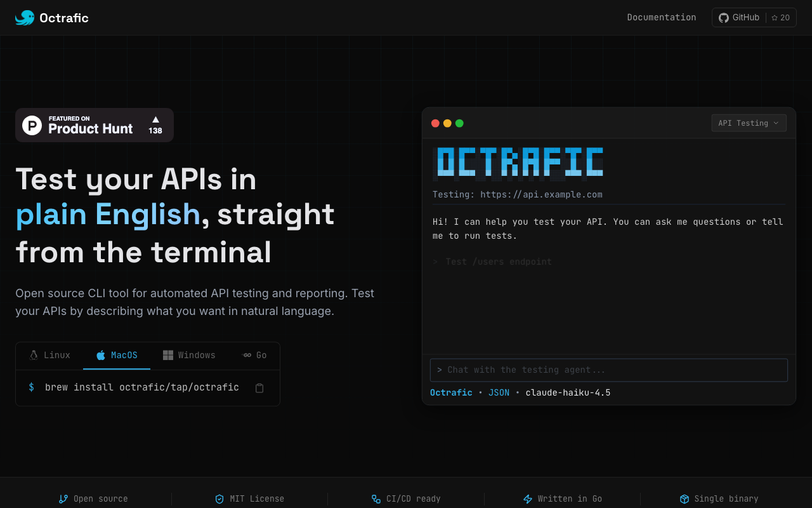This screenshot has width=812, height=508.
Task: Select the Linux install tab
Action: point(49,356)
